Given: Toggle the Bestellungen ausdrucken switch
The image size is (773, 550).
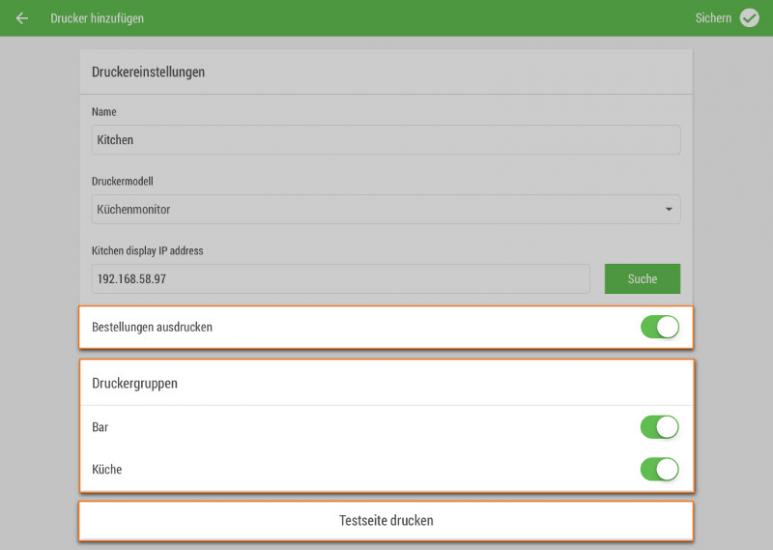Looking at the screenshot, I should pos(660,327).
